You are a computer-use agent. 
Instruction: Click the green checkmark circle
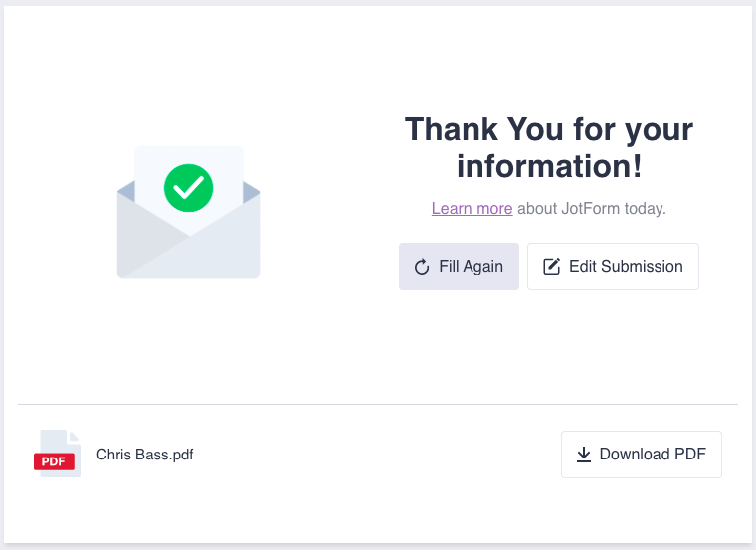(189, 186)
